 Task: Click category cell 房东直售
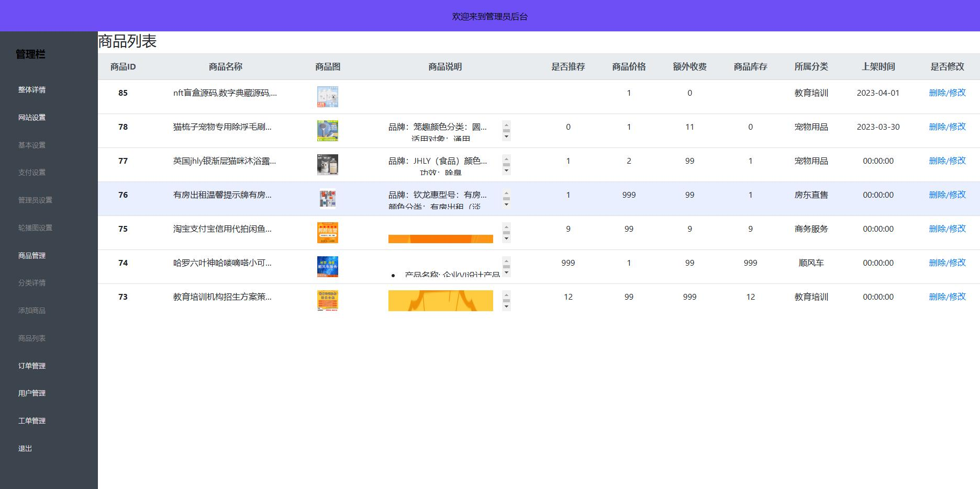coord(811,195)
